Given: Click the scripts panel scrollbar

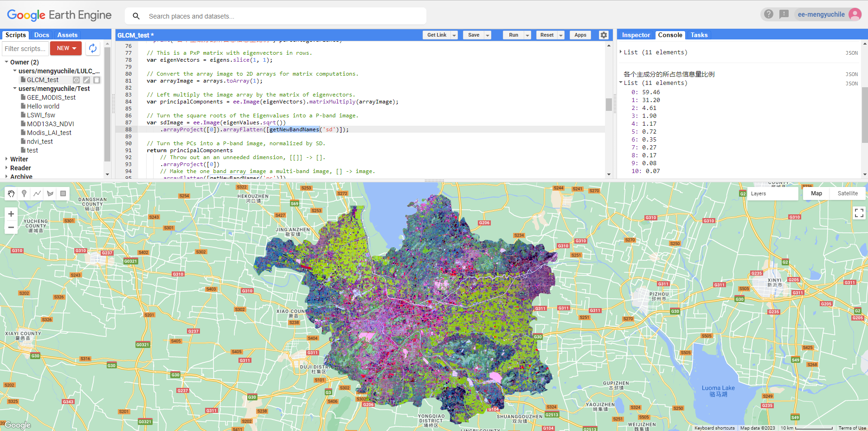Looking at the screenshot, I should pos(108,104).
